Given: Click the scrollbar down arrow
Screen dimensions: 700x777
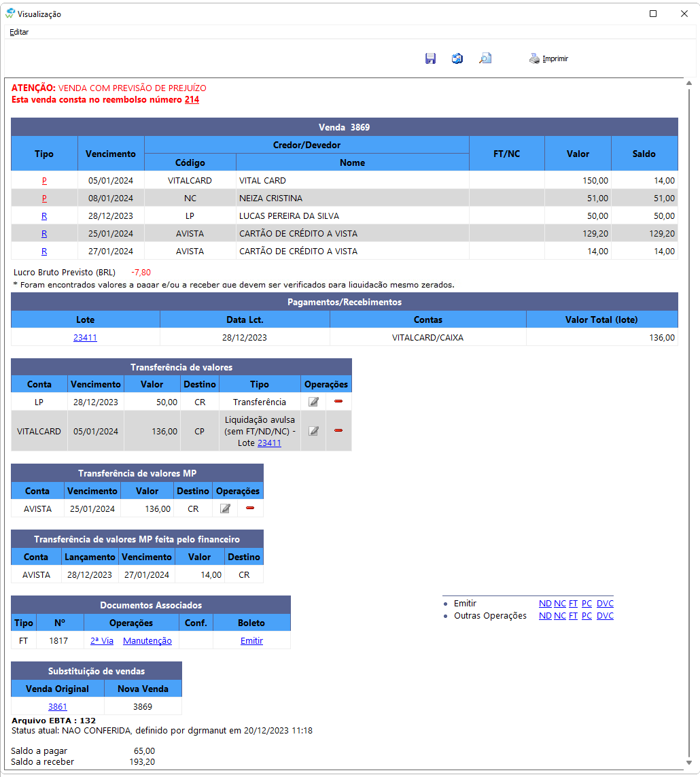Looking at the screenshot, I should click(x=689, y=763).
